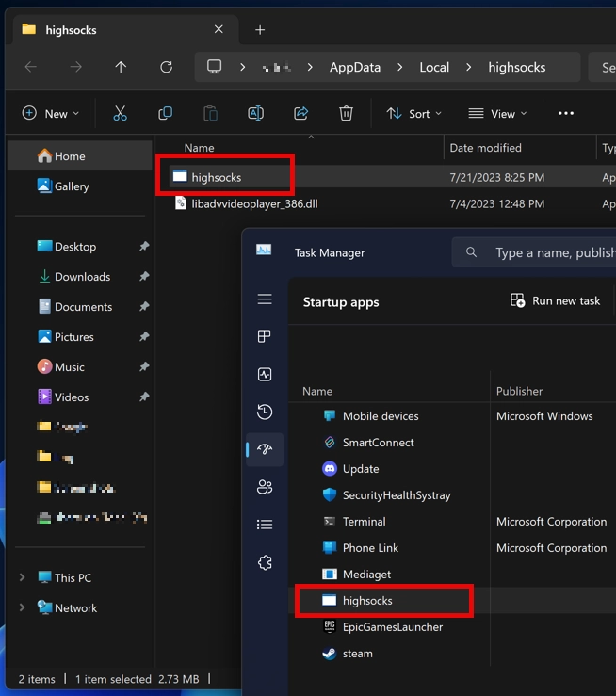The image size is (616, 696).
Task: Click the highsocks File Explorer tab
Action: tap(125, 30)
